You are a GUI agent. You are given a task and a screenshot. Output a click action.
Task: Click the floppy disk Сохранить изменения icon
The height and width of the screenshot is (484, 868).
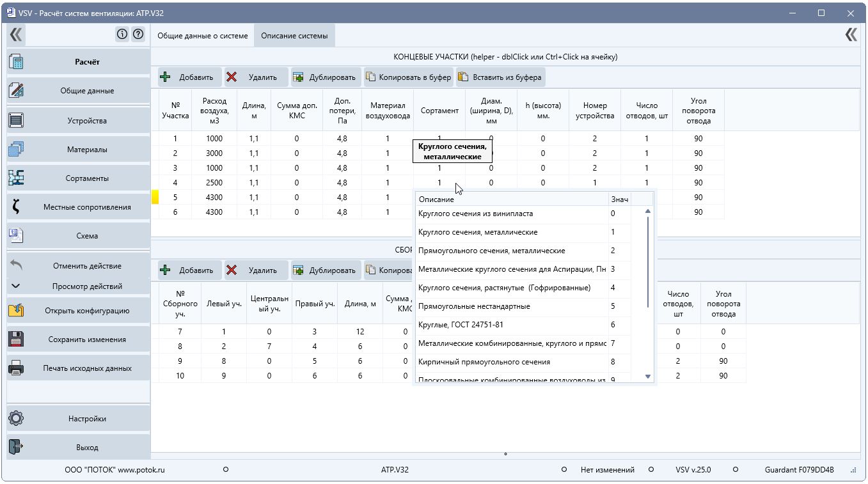(x=16, y=339)
